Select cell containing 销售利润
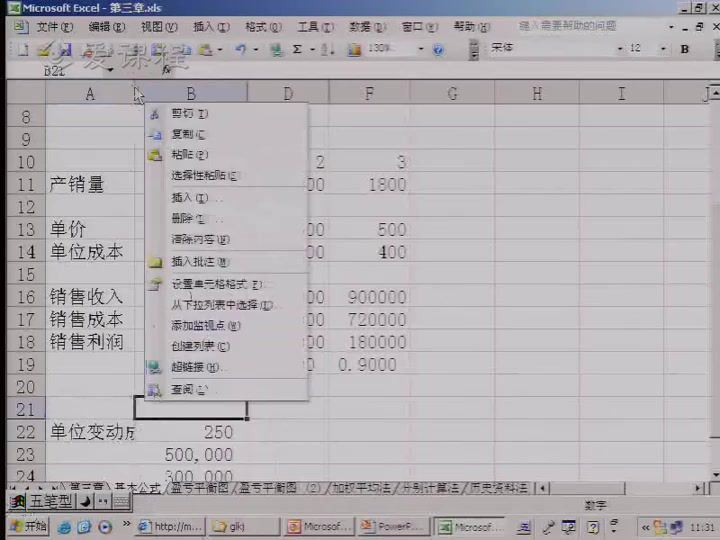This screenshot has width=720, height=540. [90, 342]
